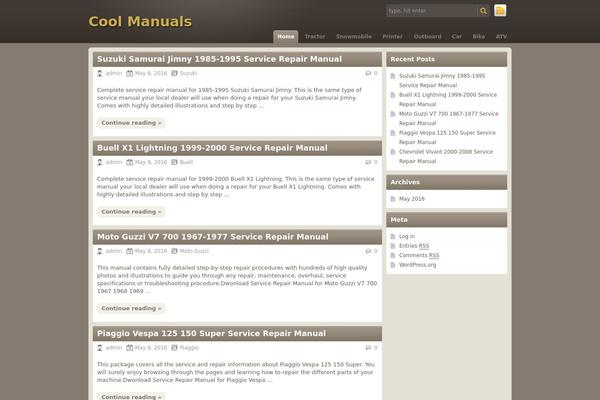600x400 pixels.
Task: Click the category icon beside Suzuki
Action: point(174,73)
